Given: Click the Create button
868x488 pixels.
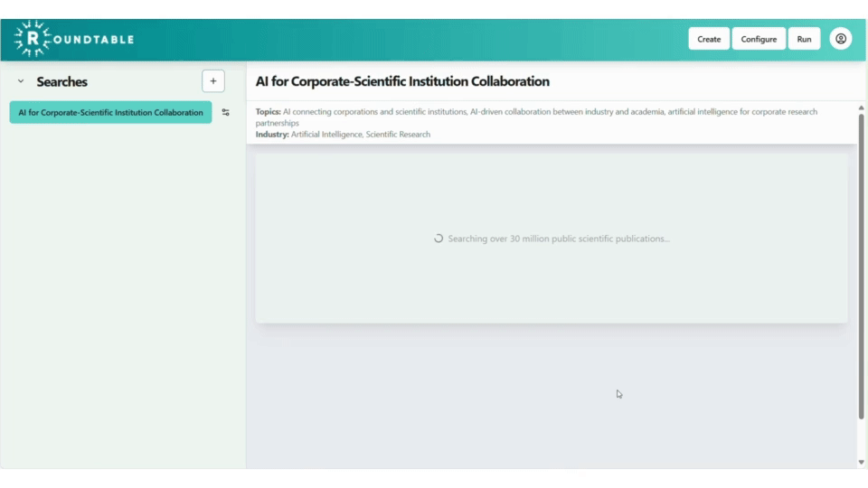Looking at the screenshot, I should tap(709, 39).
